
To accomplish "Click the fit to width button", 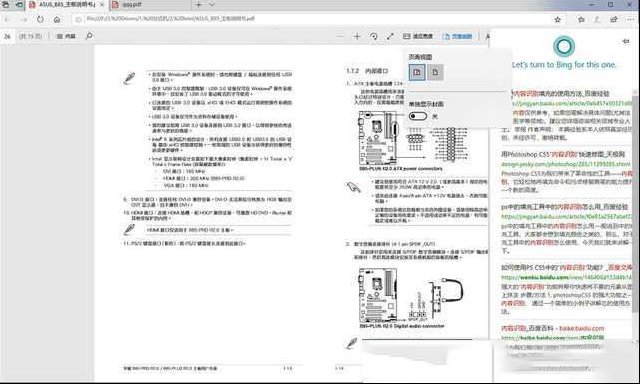I will point(418,36).
